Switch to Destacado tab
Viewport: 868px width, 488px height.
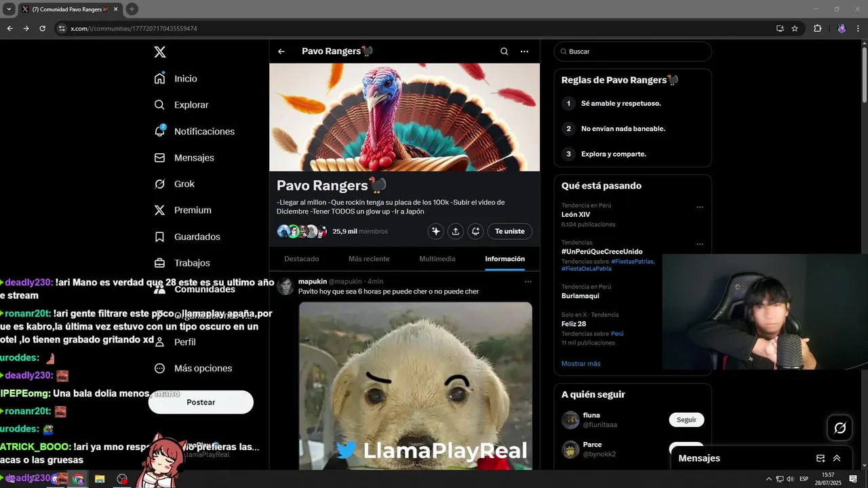tap(302, 259)
